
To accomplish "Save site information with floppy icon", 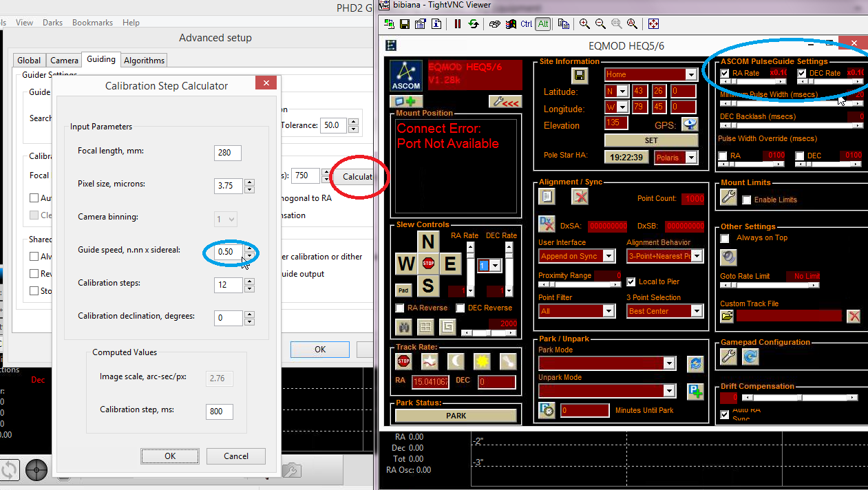I will pos(579,74).
